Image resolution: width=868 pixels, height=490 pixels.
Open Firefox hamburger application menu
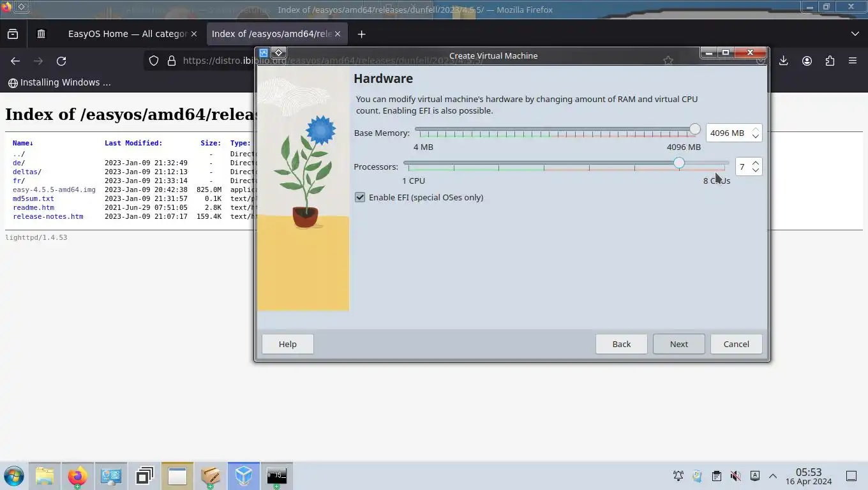pos(853,61)
